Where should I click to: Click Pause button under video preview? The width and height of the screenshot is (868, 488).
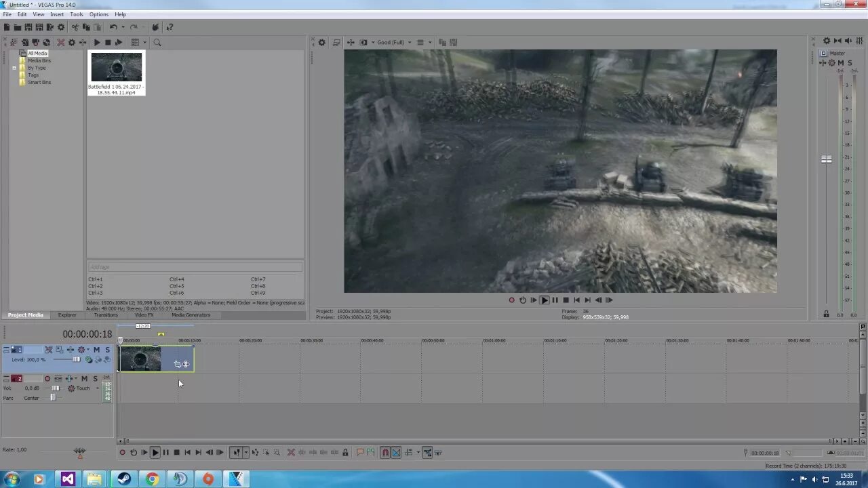point(555,300)
